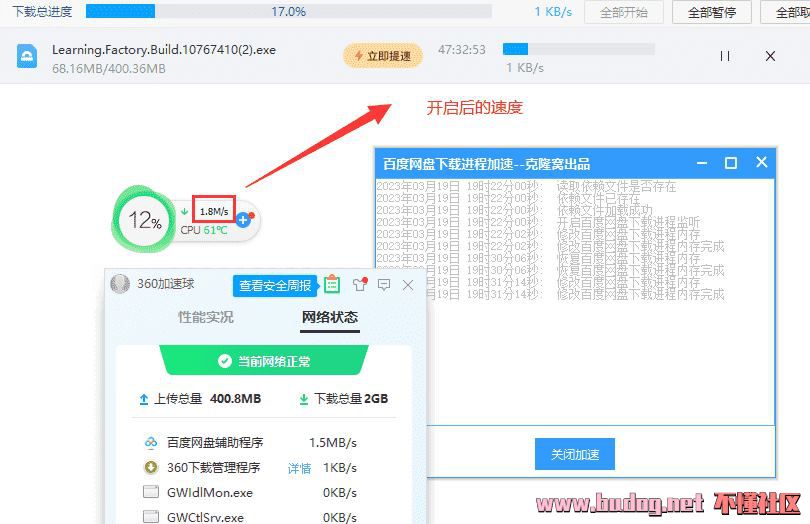Click the 360下载管理程序 download icon
This screenshot has height=524, width=810.
click(x=150, y=467)
